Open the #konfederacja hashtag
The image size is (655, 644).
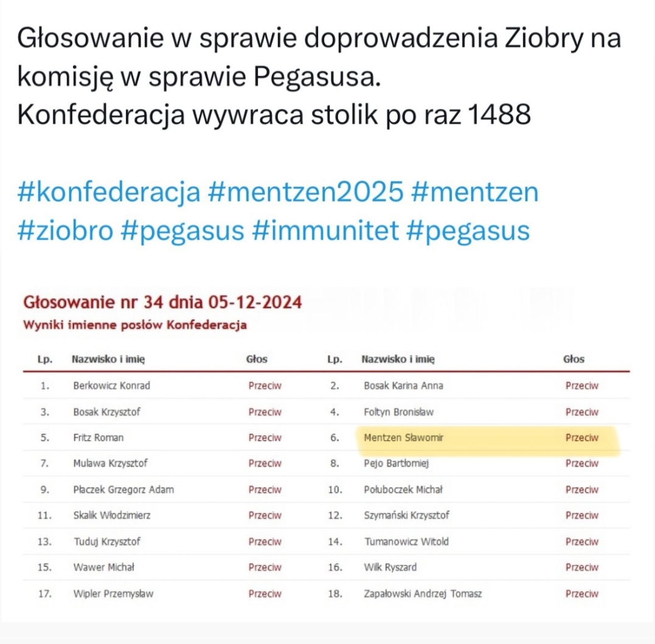[x=109, y=193]
